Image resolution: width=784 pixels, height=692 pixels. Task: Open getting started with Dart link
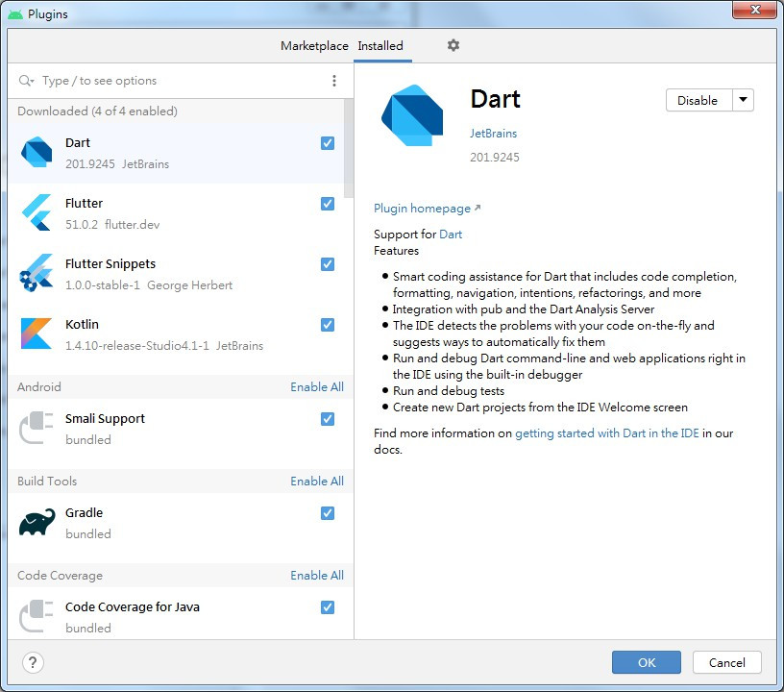point(606,433)
